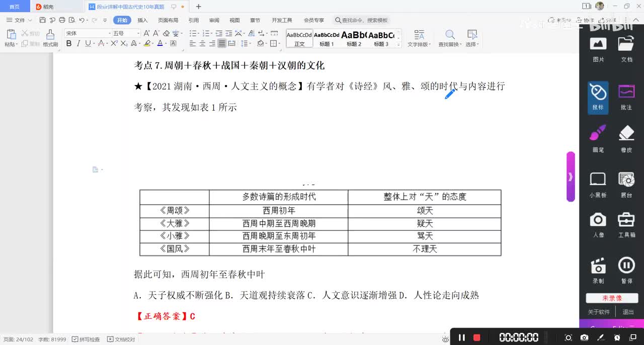Image resolution: width=644 pixels, height=345 pixels.
Task: Open the 首页 home tab
Action: pyautogui.click(x=15, y=7)
